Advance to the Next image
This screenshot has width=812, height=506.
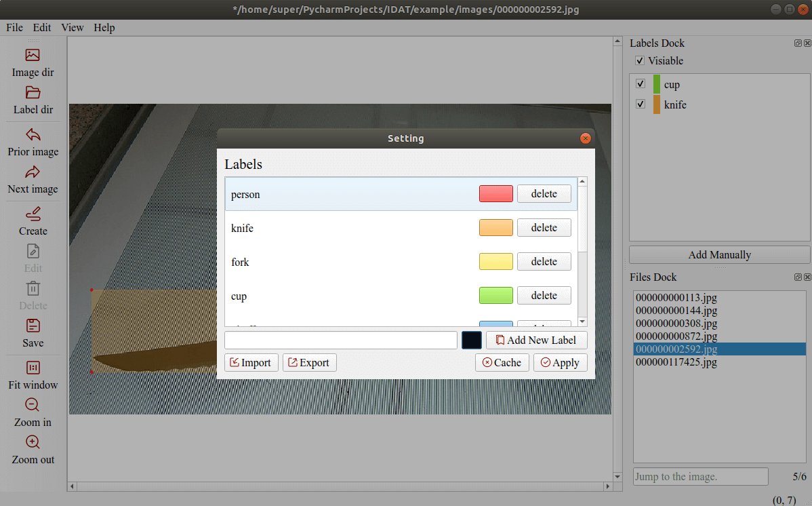[x=33, y=178]
